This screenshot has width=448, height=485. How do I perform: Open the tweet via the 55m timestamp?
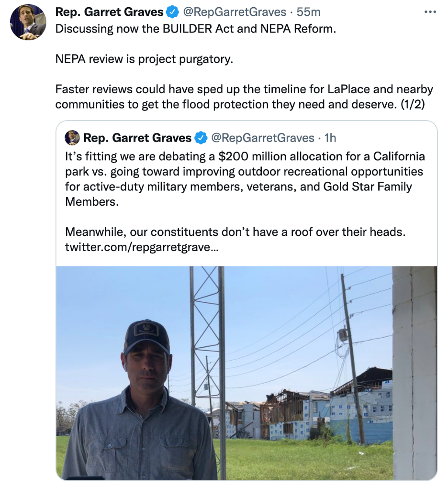309,11
